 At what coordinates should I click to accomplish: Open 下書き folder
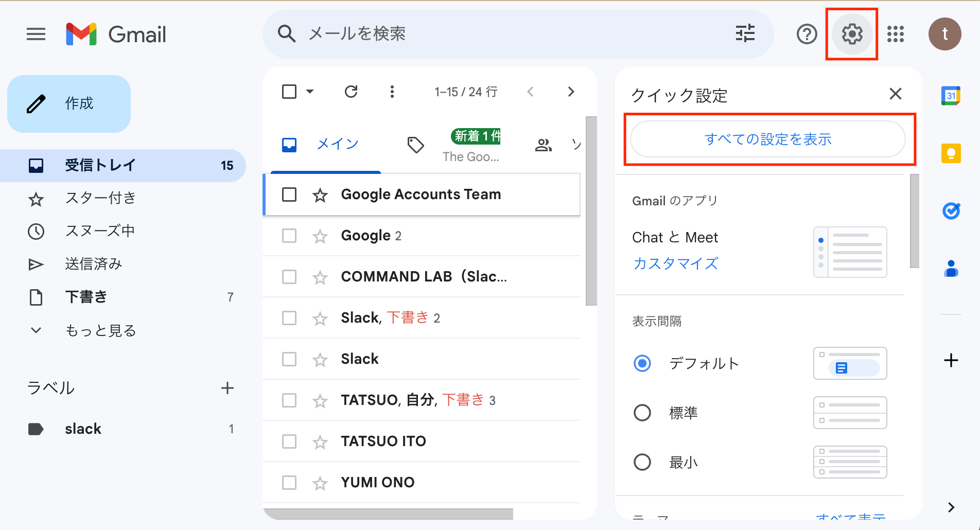[124, 297]
